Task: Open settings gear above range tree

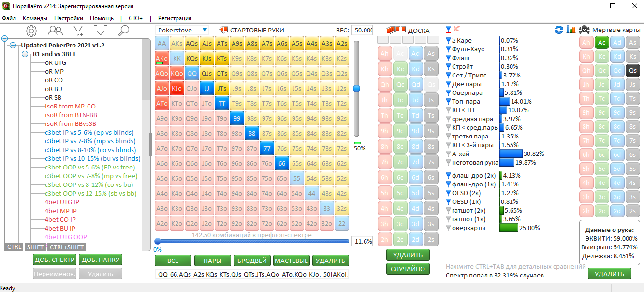Action: point(31,31)
